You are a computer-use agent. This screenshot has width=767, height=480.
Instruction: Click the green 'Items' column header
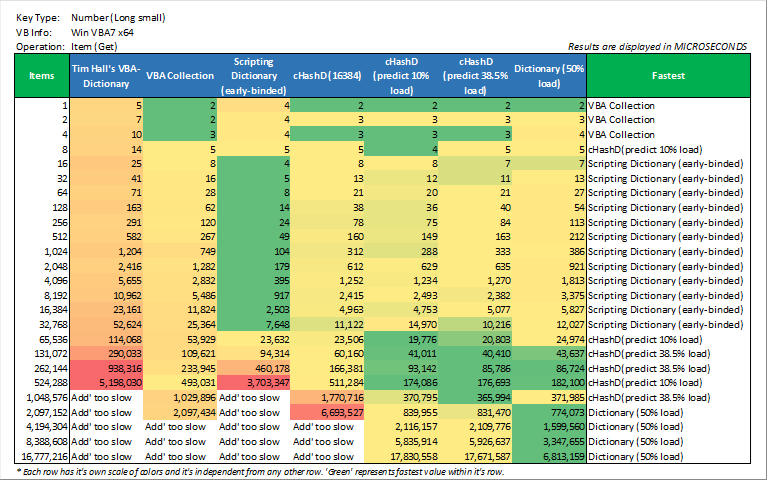(42, 75)
